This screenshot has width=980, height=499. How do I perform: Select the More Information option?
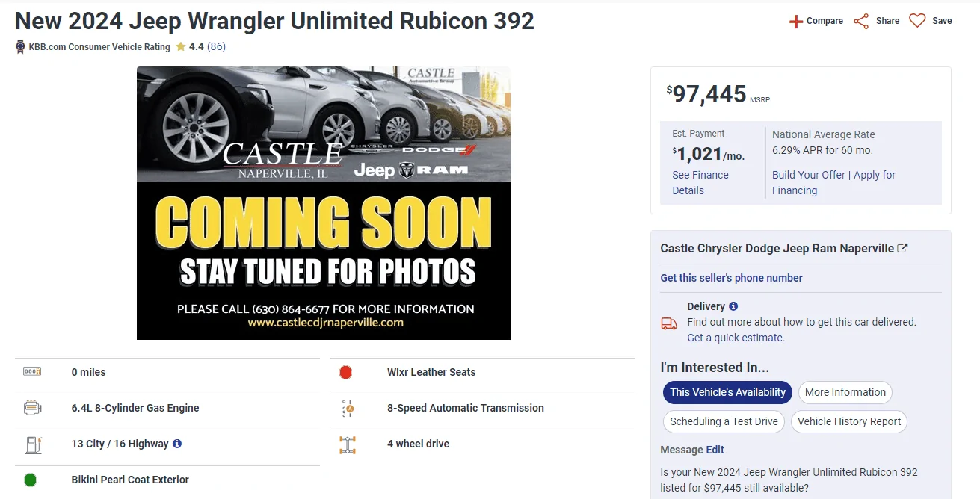click(845, 392)
